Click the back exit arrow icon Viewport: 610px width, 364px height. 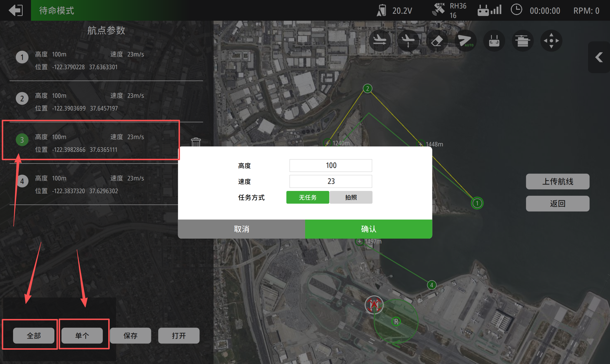point(15,10)
